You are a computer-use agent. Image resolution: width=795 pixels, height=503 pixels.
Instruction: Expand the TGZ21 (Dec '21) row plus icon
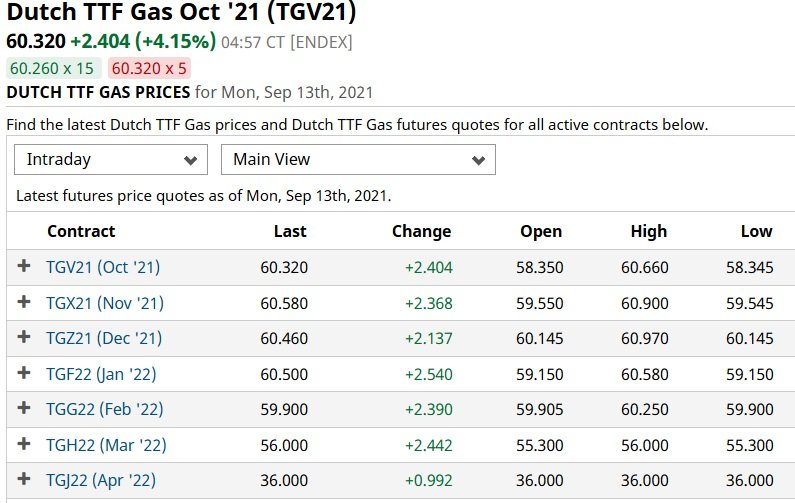pos(24,337)
